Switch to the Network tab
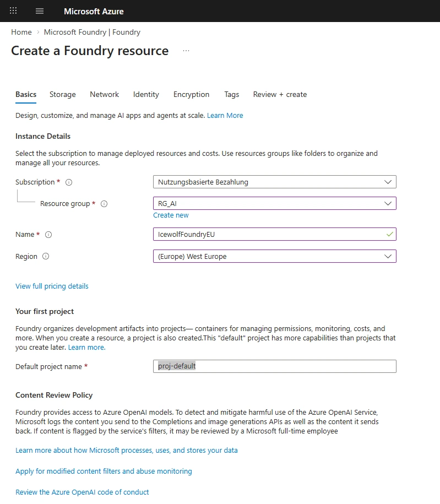Viewport: 440px width, 504px height. point(104,95)
